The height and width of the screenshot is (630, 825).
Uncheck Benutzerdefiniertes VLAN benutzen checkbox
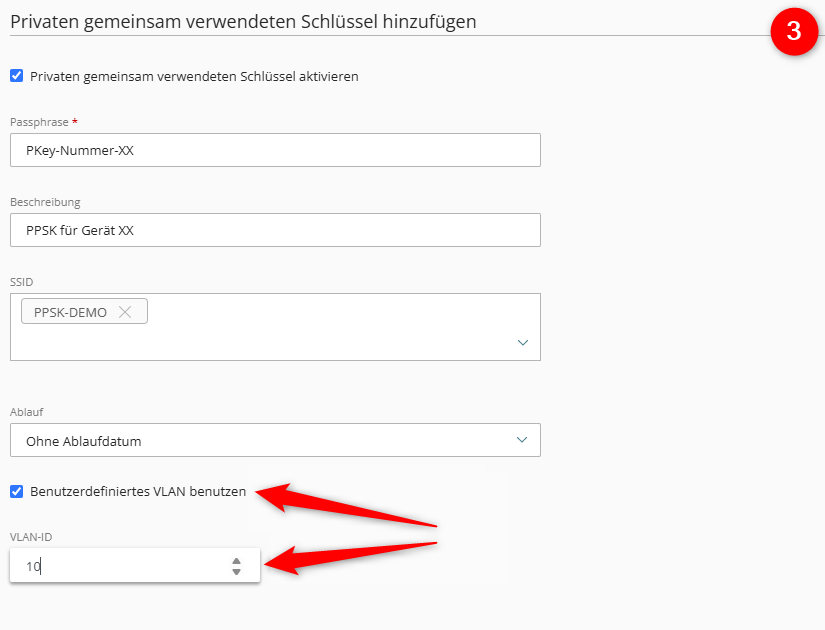[x=17, y=492]
